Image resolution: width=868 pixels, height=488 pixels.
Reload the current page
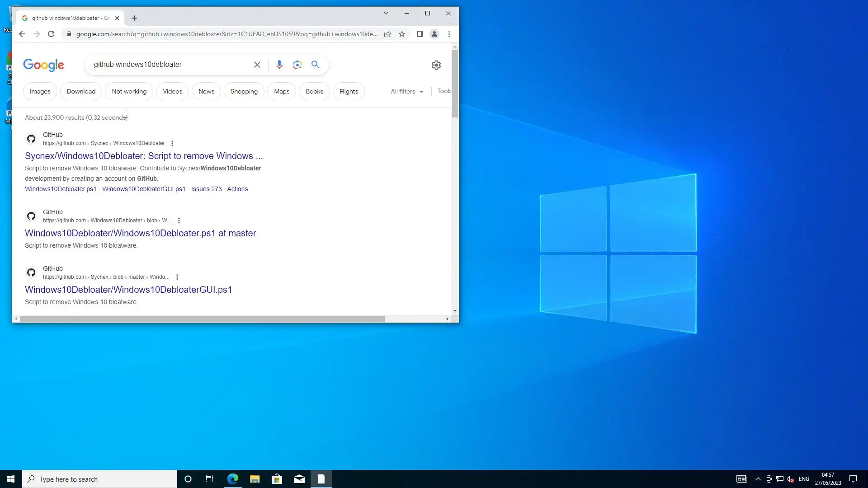pos(51,34)
